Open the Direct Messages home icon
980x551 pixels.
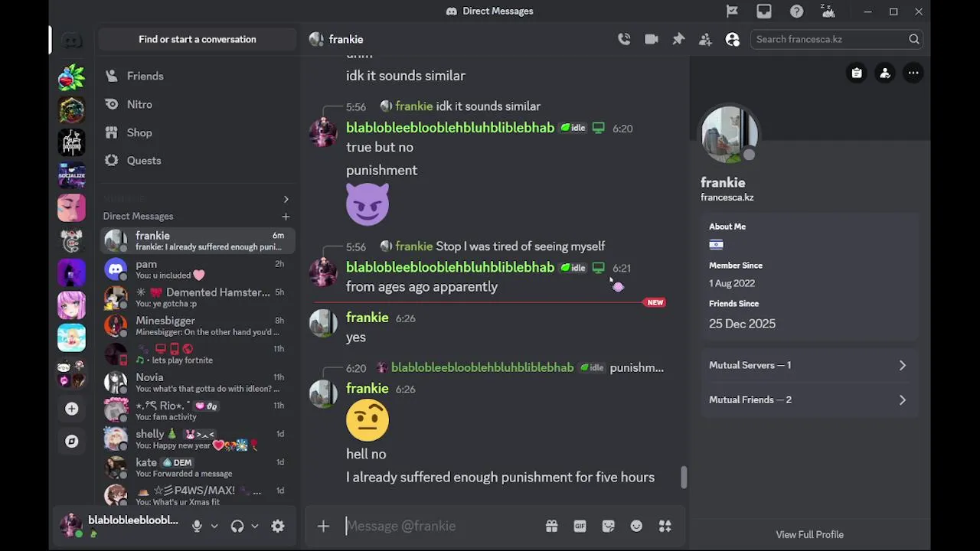[72, 40]
